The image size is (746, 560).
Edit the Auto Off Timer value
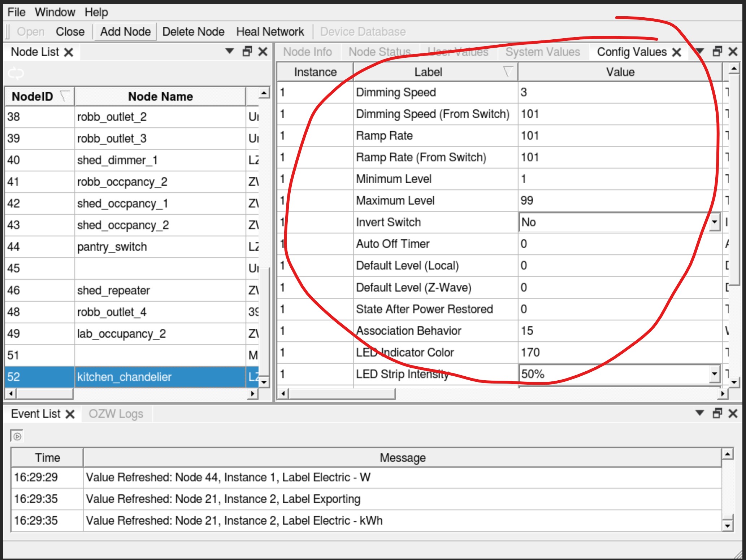620,244
